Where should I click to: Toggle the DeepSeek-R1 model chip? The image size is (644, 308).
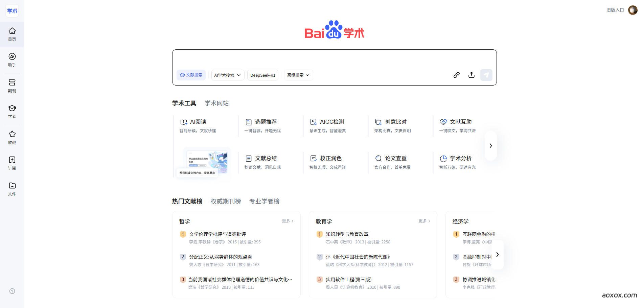[263, 75]
